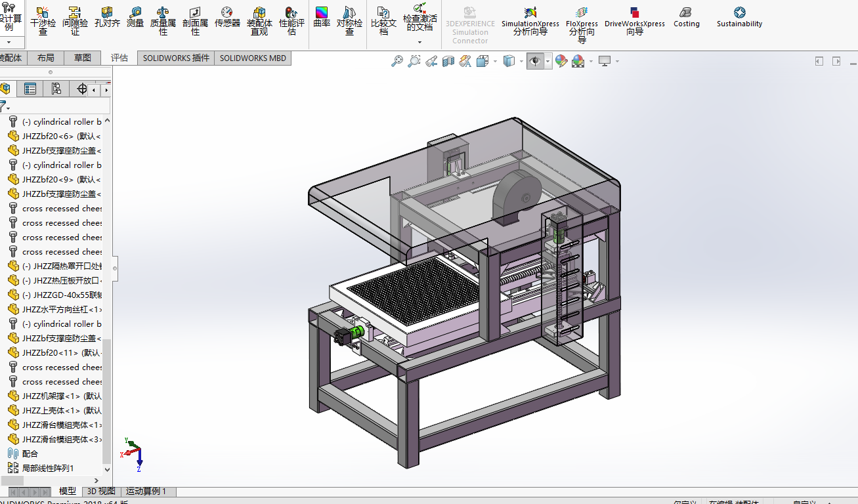
Task: Click Zoom to Fit in the view toolbar
Action: coord(397,61)
